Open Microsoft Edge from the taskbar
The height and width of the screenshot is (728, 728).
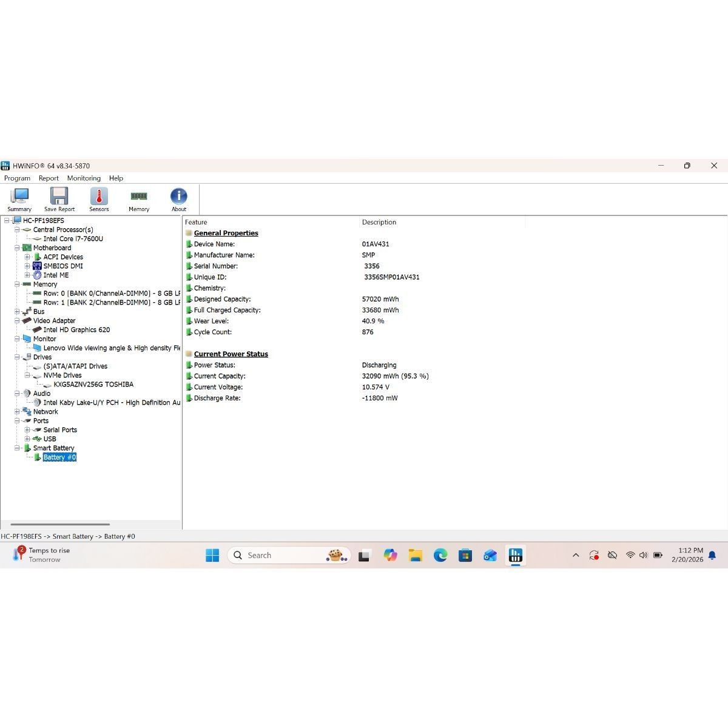tap(440, 555)
